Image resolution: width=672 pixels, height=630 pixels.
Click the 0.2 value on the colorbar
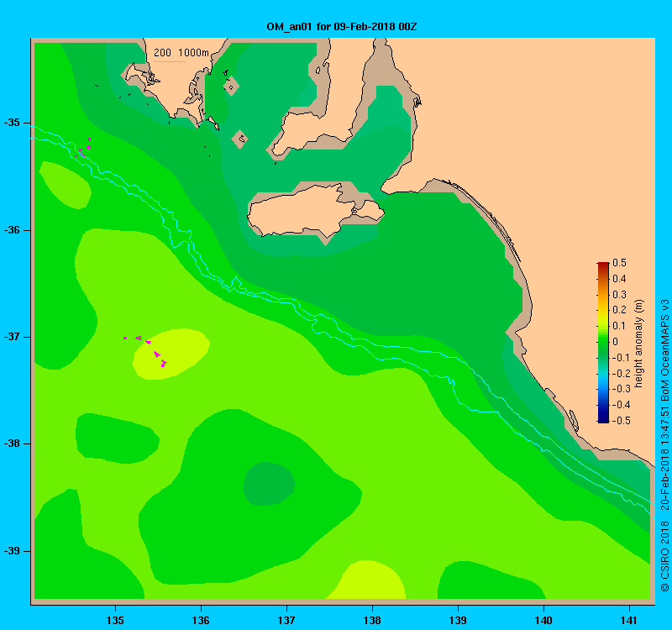[x=619, y=310]
